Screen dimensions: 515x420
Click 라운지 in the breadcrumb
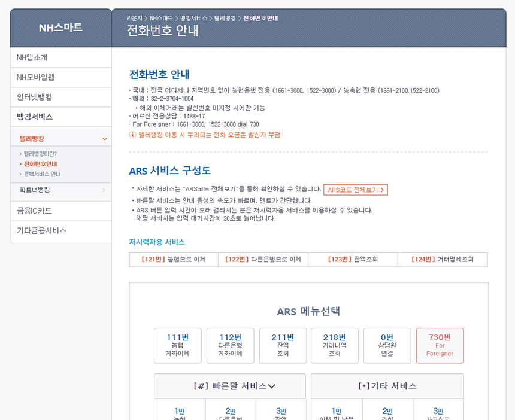(x=134, y=19)
